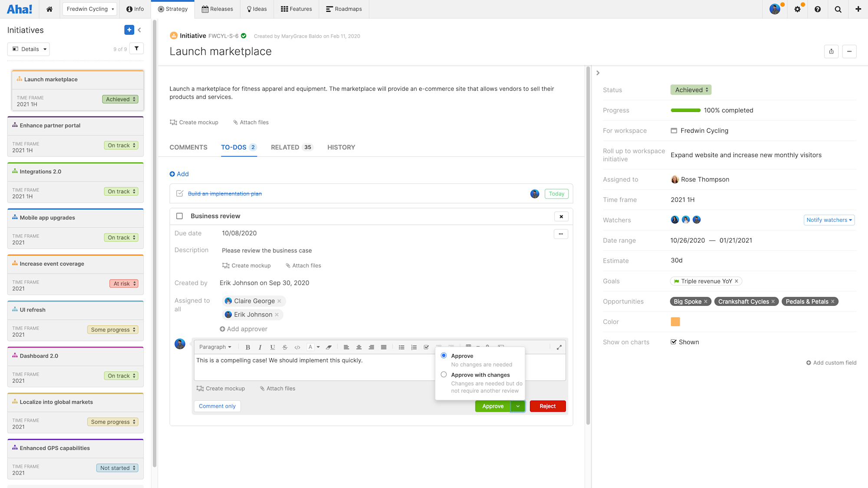Screen dimensions: 868x488
Task: Switch to the Comments tab
Action: tap(188, 147)
